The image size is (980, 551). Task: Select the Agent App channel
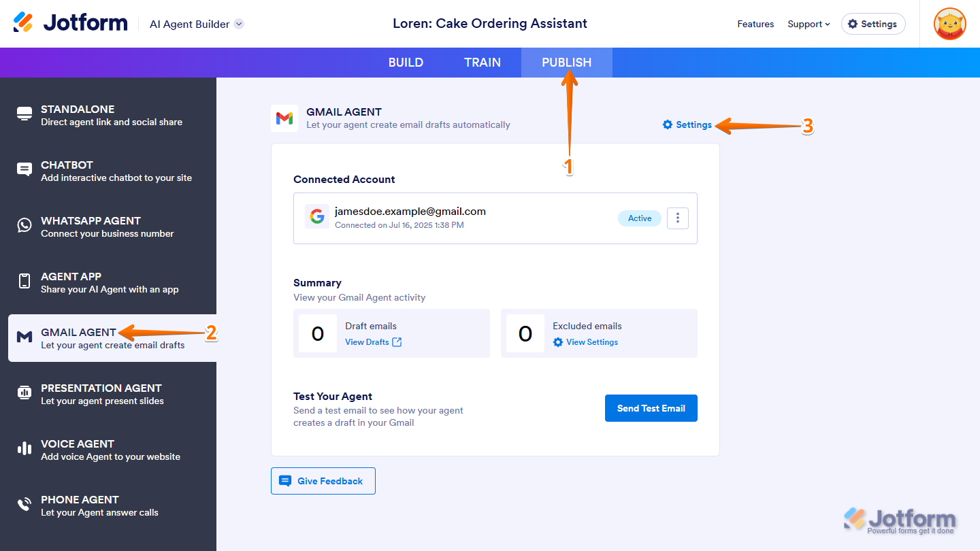tap(109, 283)
